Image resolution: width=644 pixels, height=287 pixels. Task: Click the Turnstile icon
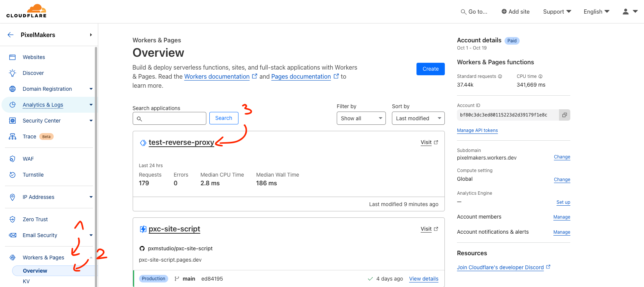(x=12, y=175)
